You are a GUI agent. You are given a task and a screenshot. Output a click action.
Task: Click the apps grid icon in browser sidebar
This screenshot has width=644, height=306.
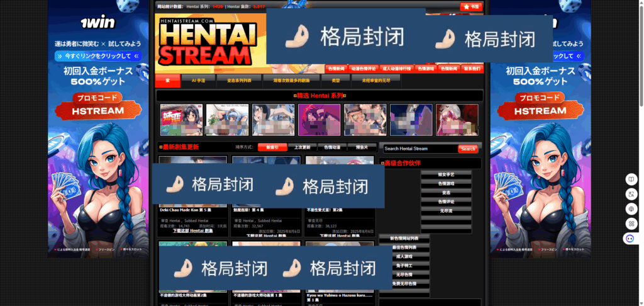point(630,224)
